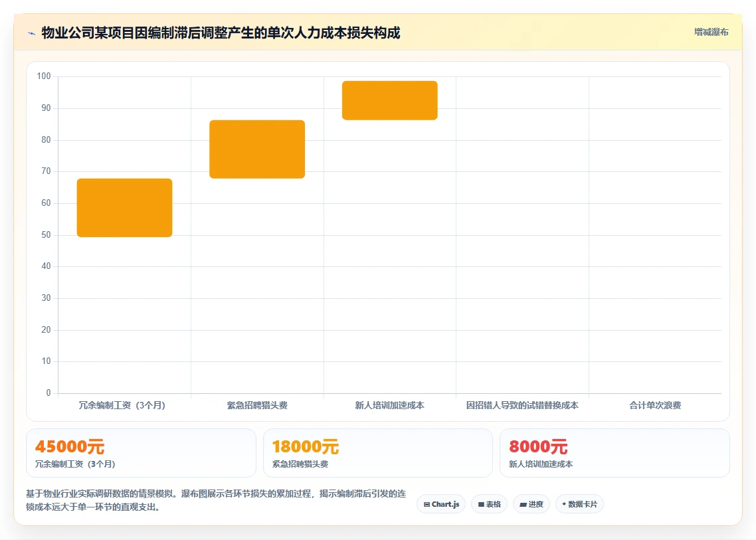
Task: Click y-axis tick value 50
Action: (x=46, y=235)
